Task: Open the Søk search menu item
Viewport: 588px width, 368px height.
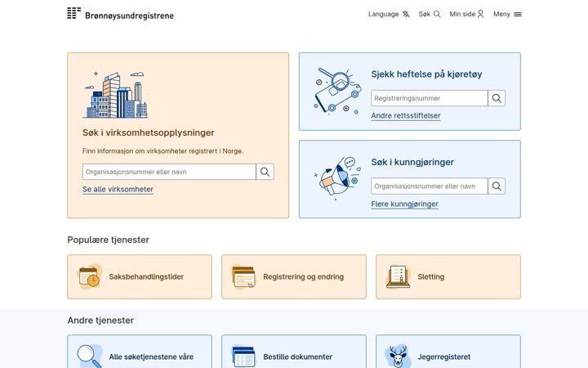Action: [430, 14]
